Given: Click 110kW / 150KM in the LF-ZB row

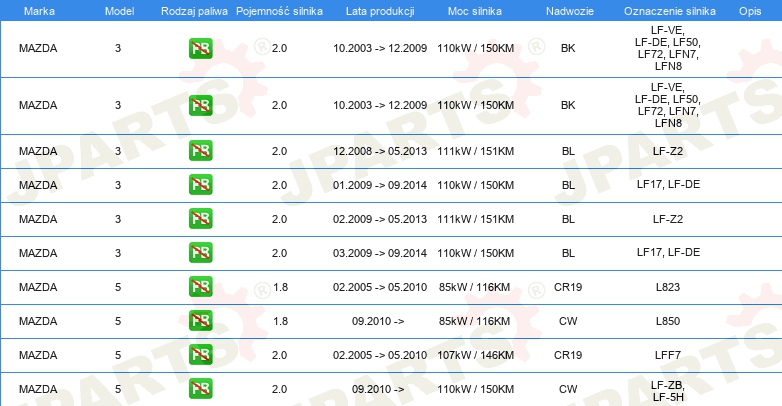Looking at the screenshot, I should 475,389.
